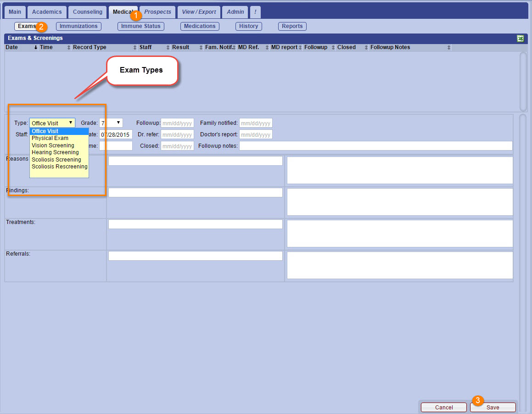Focus the Followup notes field
This screenshot has height=414, width=532.
[375, 146]
